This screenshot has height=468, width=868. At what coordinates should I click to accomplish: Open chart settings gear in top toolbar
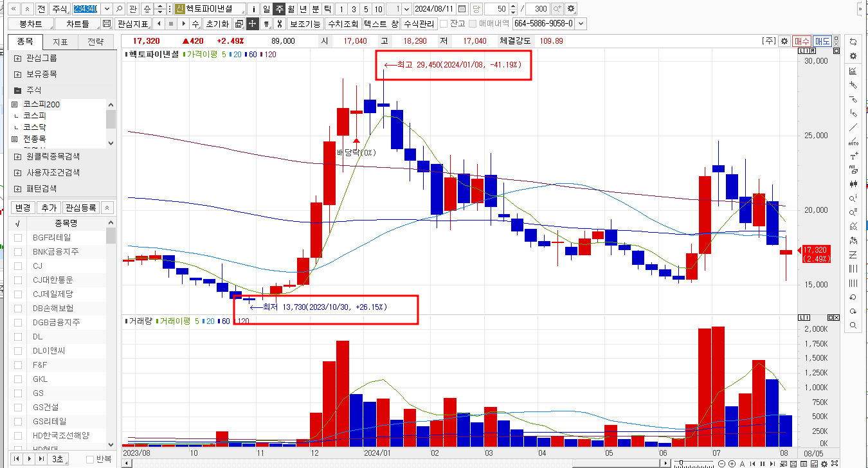pyautogui.click(x=570, y=9)
